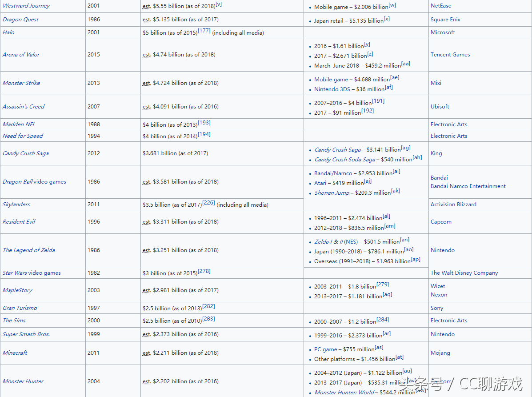532x397 pixels.
Task: Open the Monster Strike franchise link
Action: pyautogui.click(x=21, y=83)
